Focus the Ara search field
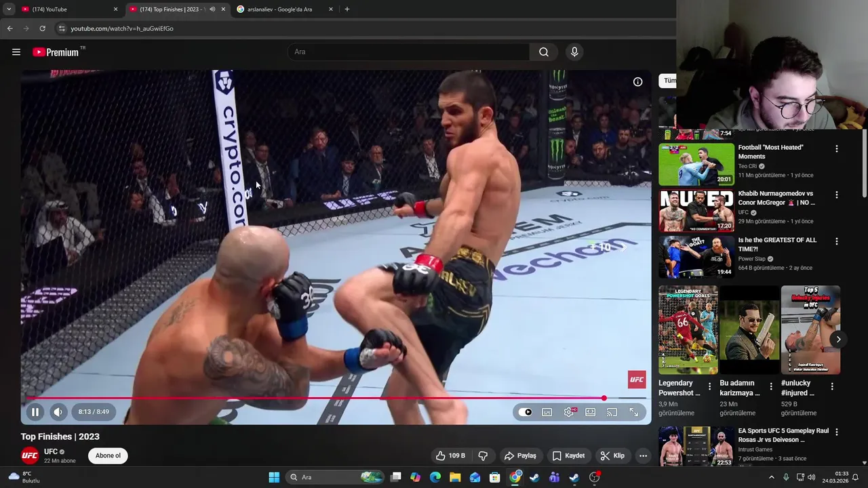868x488 pixels. pos(409,52)
